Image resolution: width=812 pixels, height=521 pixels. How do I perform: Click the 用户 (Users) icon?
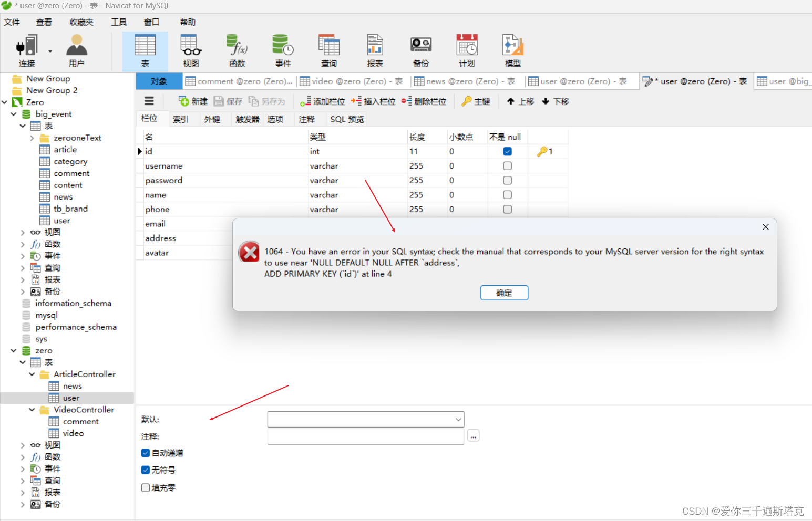coord(76,50)
